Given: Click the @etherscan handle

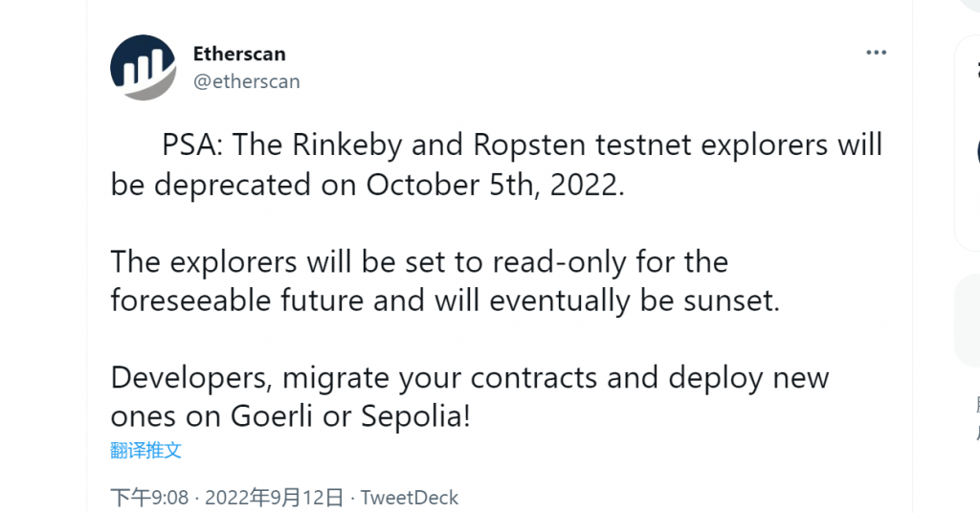Looking at the screenshot, I should (x=247, y=81).
